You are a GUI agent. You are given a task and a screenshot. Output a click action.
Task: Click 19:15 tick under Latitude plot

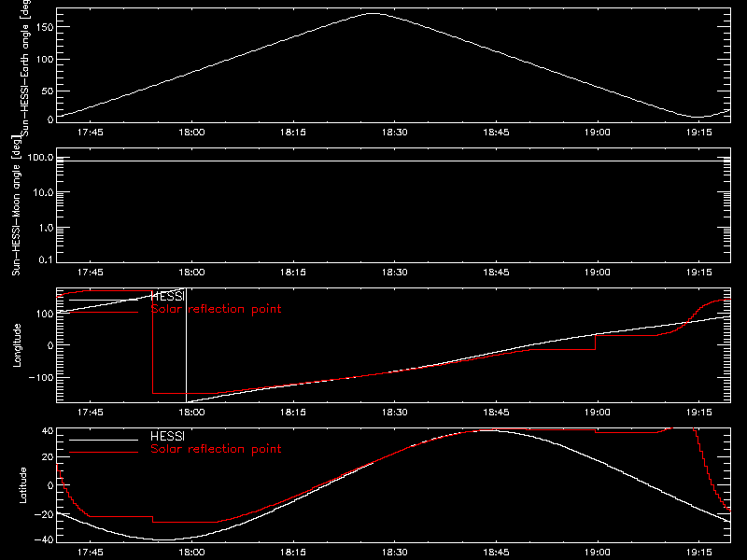click(698, 553)
